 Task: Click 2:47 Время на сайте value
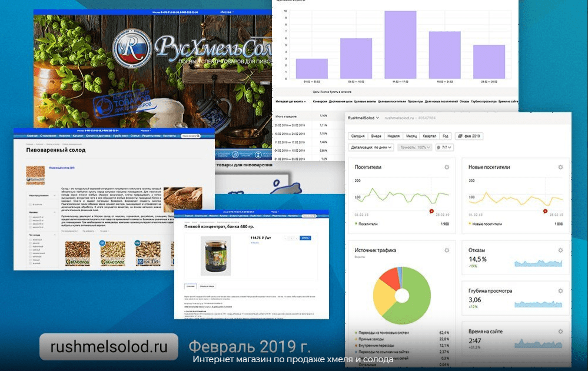475,340
